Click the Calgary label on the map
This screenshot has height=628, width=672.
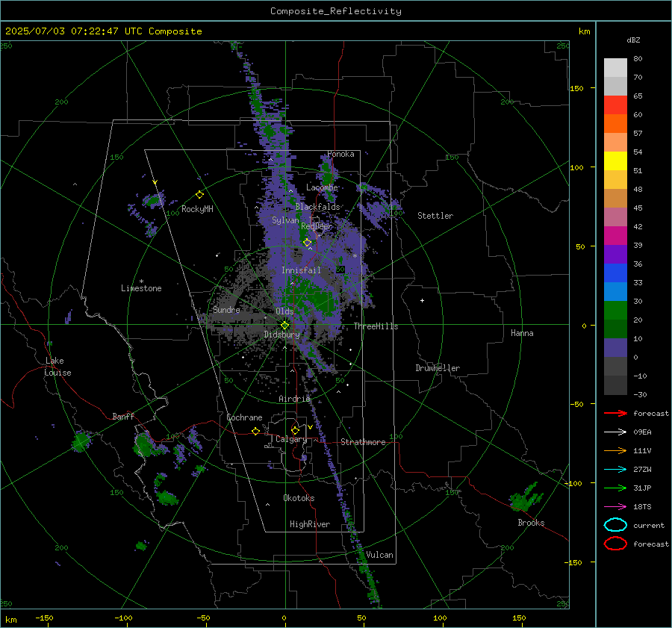click(x=291, y=439)
